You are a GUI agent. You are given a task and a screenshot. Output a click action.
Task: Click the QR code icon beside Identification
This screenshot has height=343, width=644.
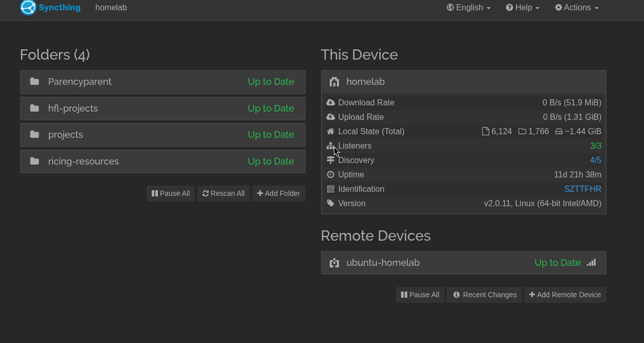pyautogui.click(x=331, y=189)
